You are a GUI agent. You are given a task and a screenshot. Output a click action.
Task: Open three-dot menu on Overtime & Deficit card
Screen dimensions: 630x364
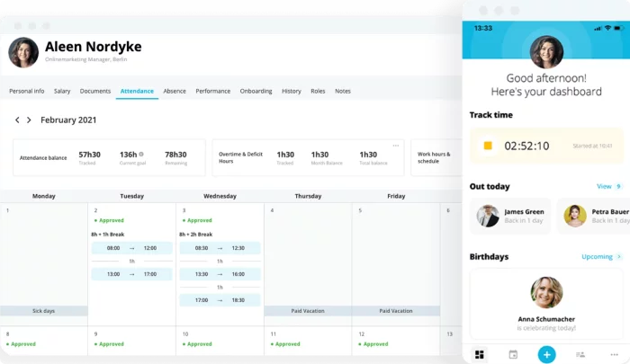[395, 146]
